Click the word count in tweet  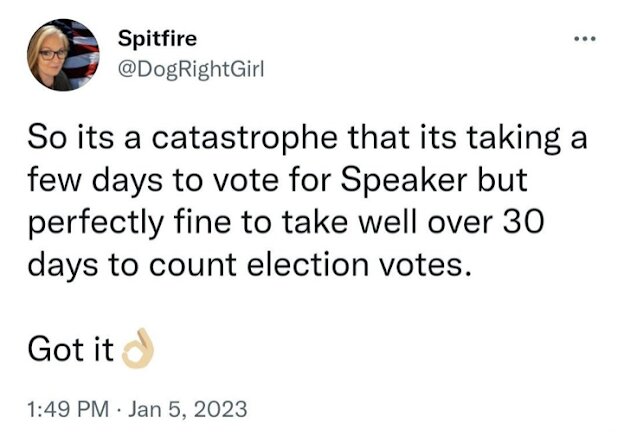tap(193, 266)
